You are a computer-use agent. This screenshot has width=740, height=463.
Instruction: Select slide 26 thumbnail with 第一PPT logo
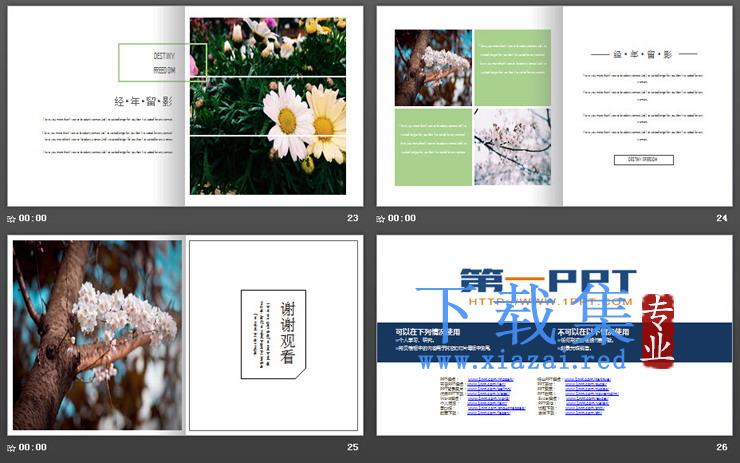(x=555, y=335)
